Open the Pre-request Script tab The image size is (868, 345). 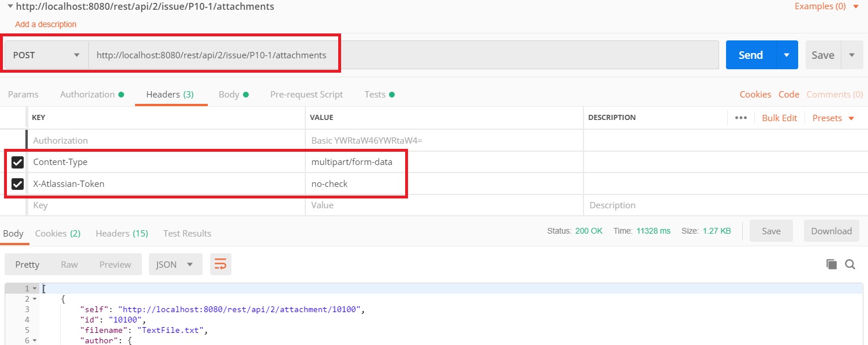(x=306, y=94)
